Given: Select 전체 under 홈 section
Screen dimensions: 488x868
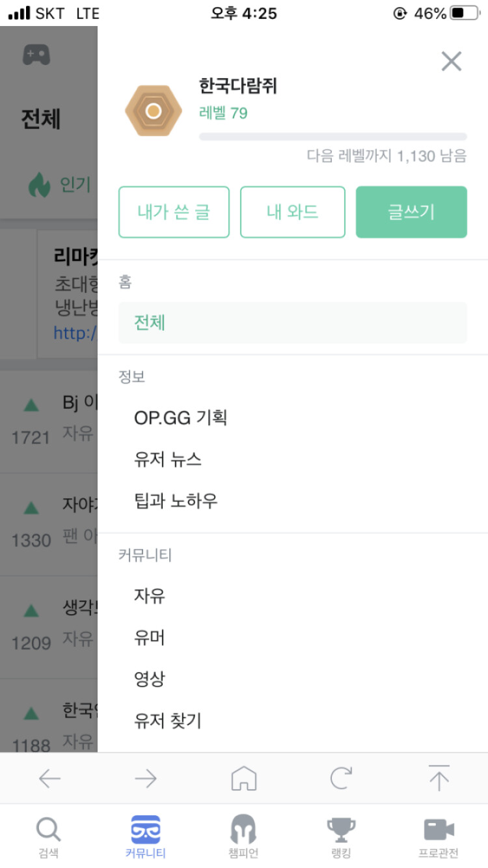Looking at the screenshot, I should pos(293,322).
